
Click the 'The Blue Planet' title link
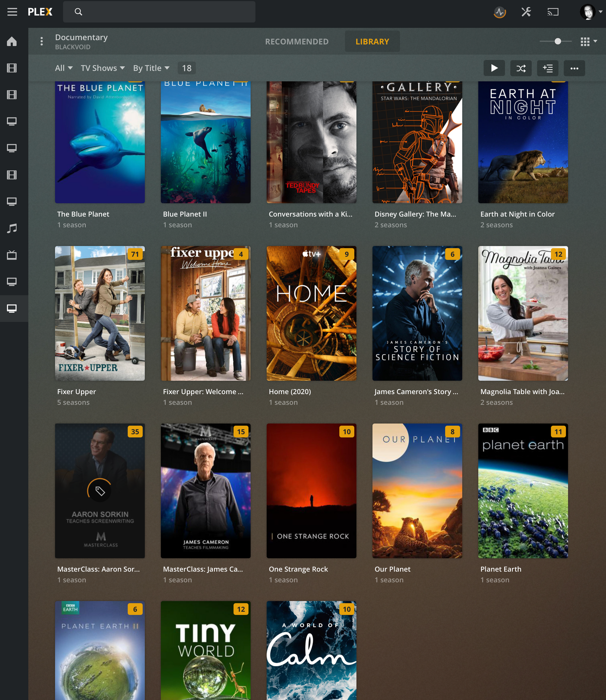83,214
